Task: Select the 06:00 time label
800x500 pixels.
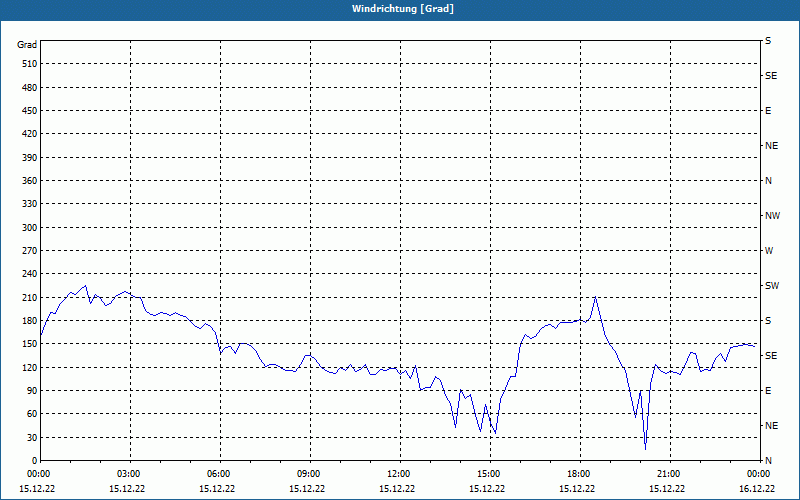Action: [x=220, y=474]
